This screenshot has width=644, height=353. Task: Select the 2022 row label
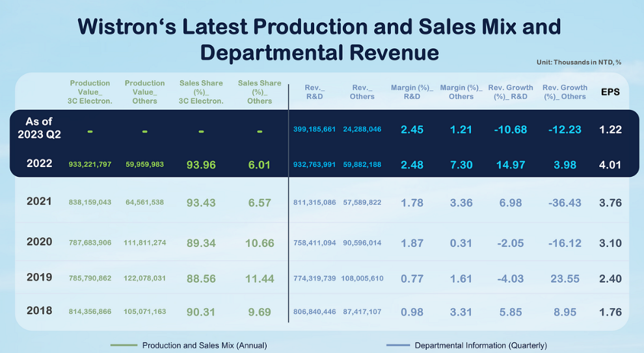tap(39, 164)
